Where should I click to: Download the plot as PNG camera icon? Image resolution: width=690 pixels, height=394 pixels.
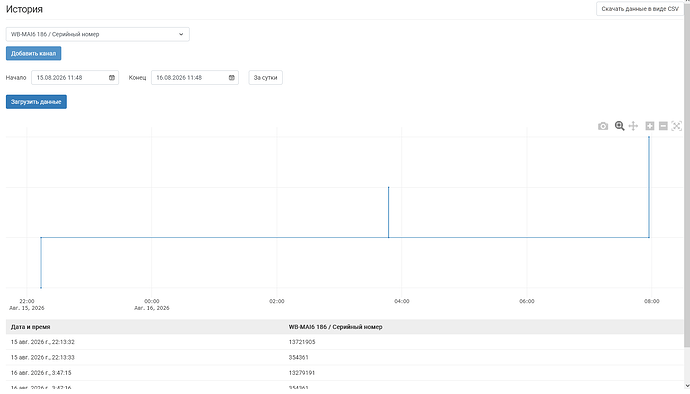point(603,126)
